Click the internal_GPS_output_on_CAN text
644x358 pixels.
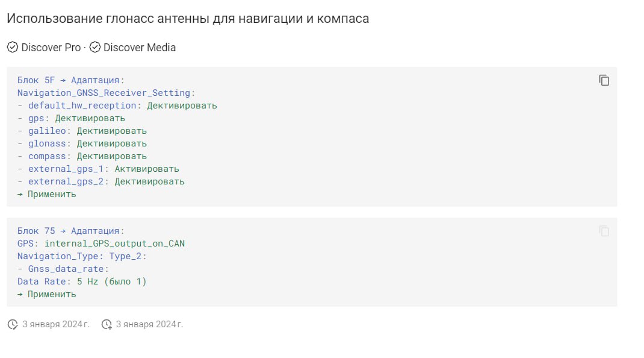click(114, 243)
